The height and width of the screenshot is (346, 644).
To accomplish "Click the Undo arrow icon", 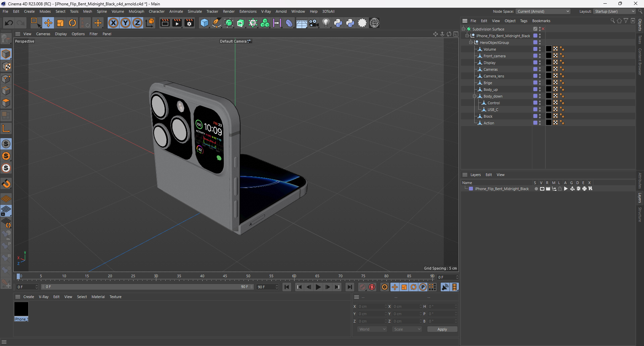I will click(9, 23).
